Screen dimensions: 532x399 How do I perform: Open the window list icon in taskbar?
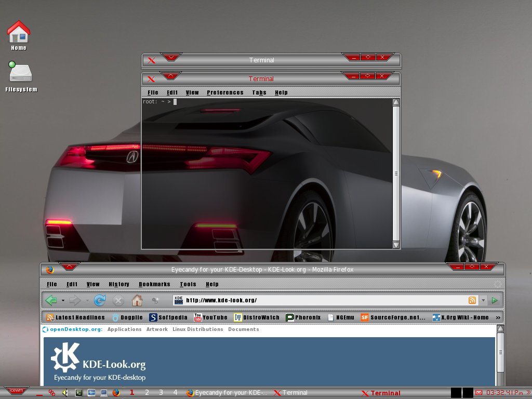pos(52,393)
